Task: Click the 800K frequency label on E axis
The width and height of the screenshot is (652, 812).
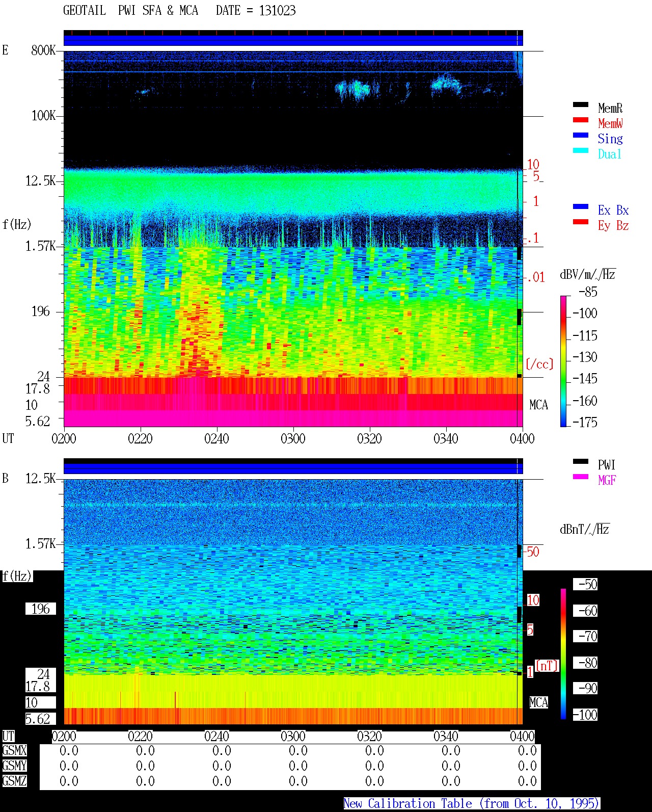Action: 43,50
